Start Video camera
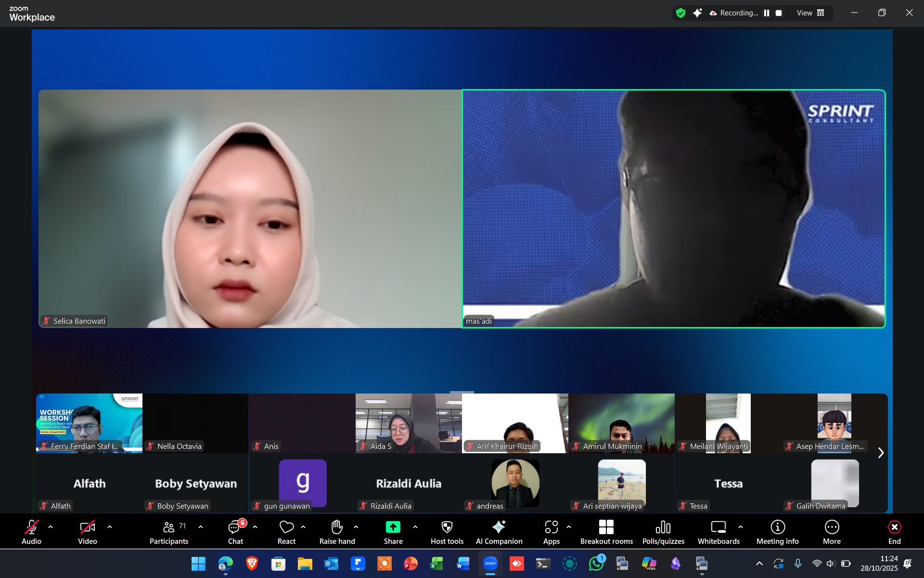Image resolution: width=924 pixels, height=578 pixels. click(87, 527)
